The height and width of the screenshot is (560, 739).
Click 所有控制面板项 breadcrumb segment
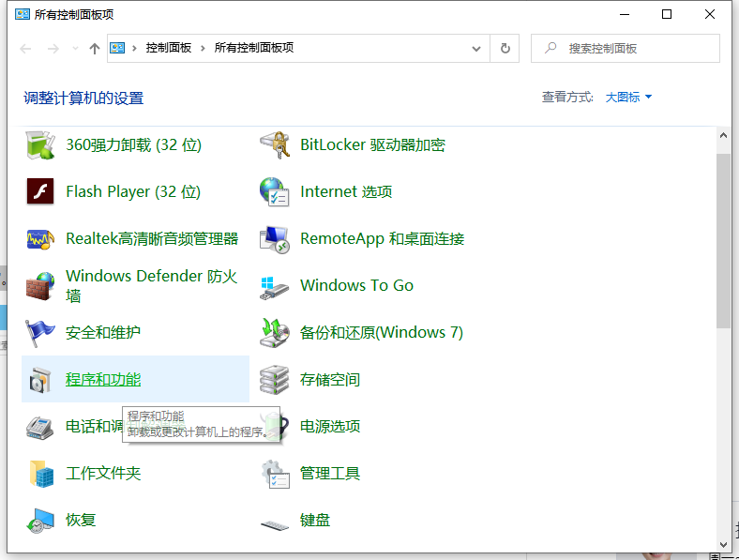[254, 48]
